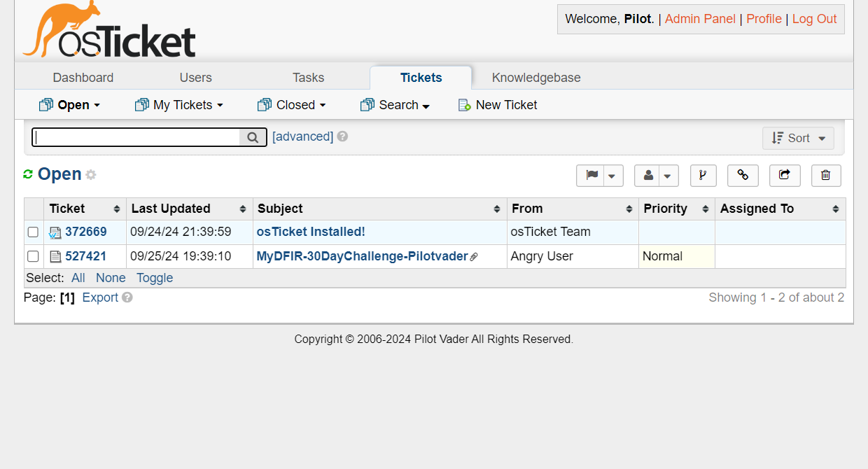Click help icon next to advanced
Screen dimensions: 868x469
tap(342, 136)
